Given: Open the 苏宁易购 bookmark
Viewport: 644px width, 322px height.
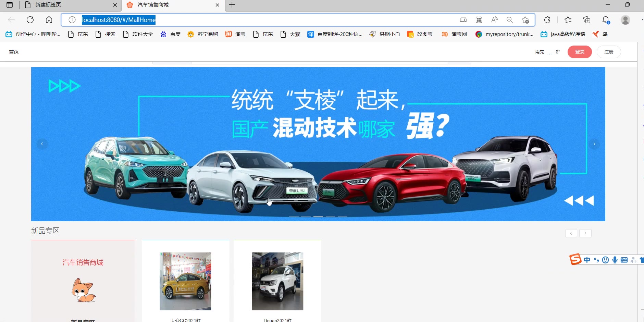Looking at the screenshot, I should click(x=203, y=34).
